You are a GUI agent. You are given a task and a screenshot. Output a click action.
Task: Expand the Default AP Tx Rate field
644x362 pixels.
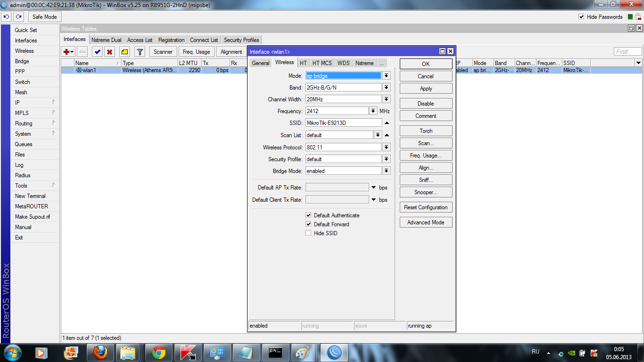point(374,188)
